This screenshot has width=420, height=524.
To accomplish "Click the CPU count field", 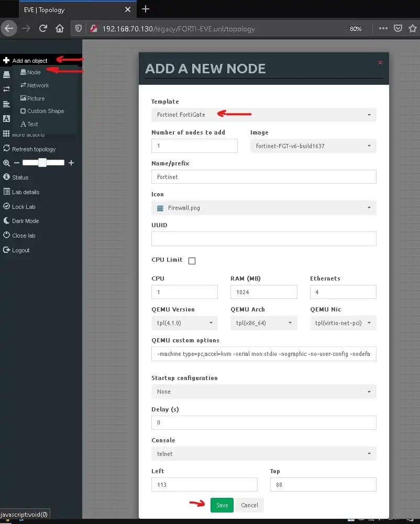I will pyautogui.click(x=184, y=292).
